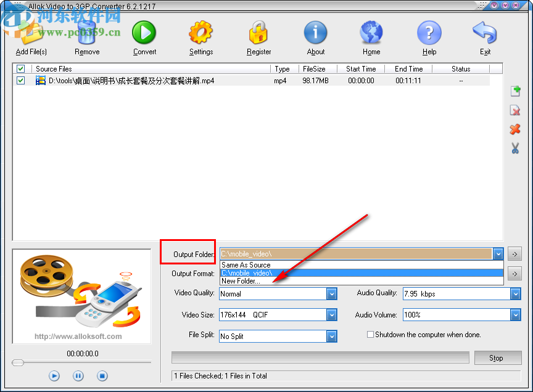Open the Video Quality dropdown
The width and height of the screenshot is (533, 392).
pyautogui.click(x=332, y=294)
